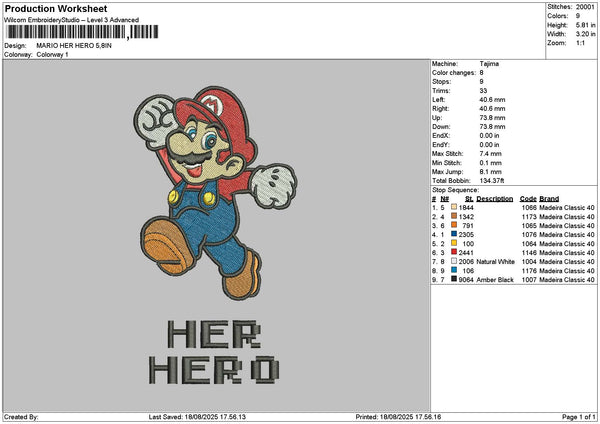Click the stitch count 9064
600x424 pixels.
click(x=466, y=280)
